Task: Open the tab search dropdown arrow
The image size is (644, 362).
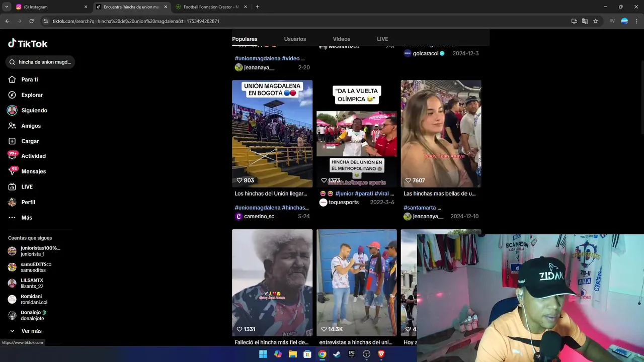Action: [7, 7]
